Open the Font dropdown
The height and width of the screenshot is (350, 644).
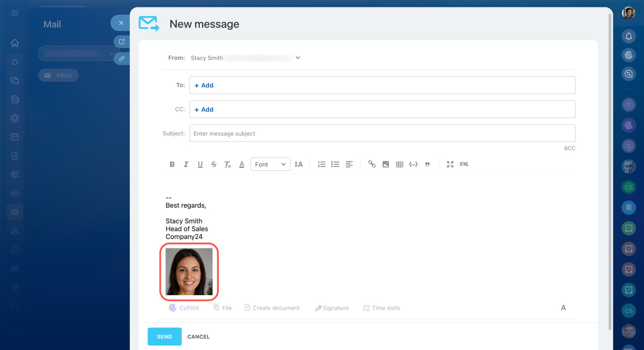270,164
